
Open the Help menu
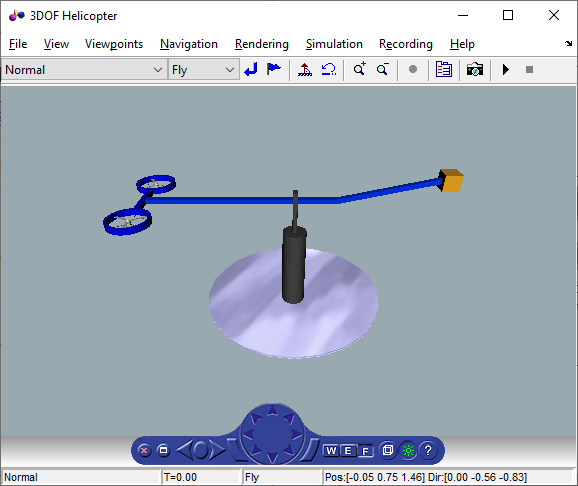[462, 44]
